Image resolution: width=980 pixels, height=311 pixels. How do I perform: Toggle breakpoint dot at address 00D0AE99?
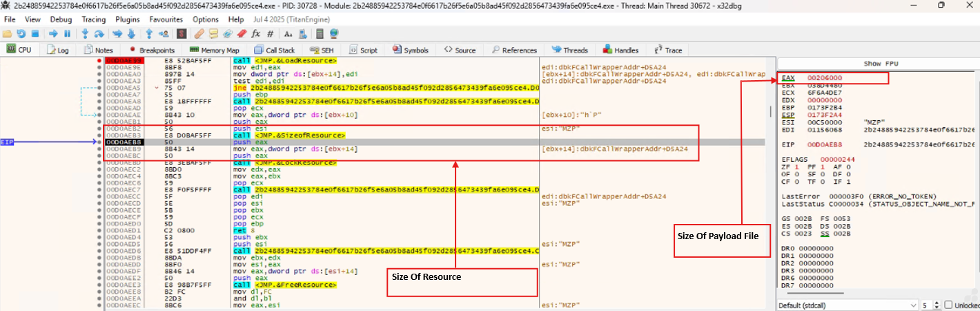point(99,62)
